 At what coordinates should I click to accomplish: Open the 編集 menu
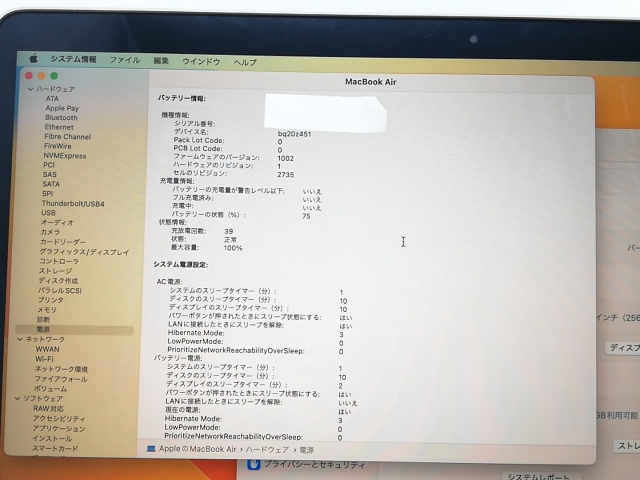[x=161, y=61]
